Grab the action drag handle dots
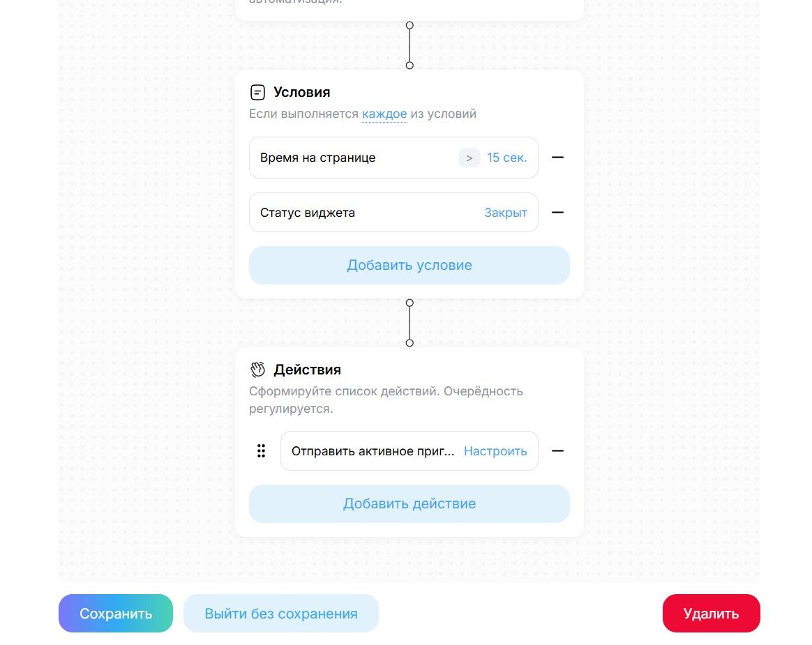Image resolution: width=812 pixels, height=645 pixels. click(x=262, y=451)
